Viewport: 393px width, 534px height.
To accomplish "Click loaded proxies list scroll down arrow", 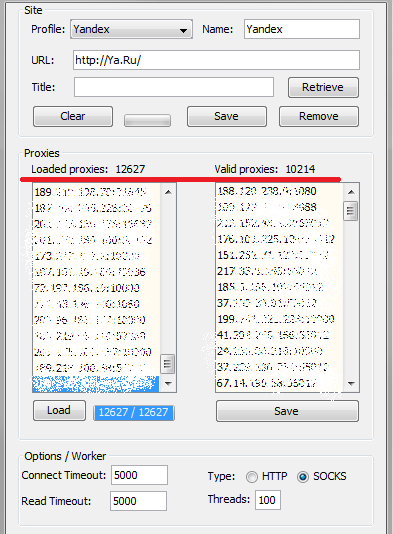I will (168, 383).
